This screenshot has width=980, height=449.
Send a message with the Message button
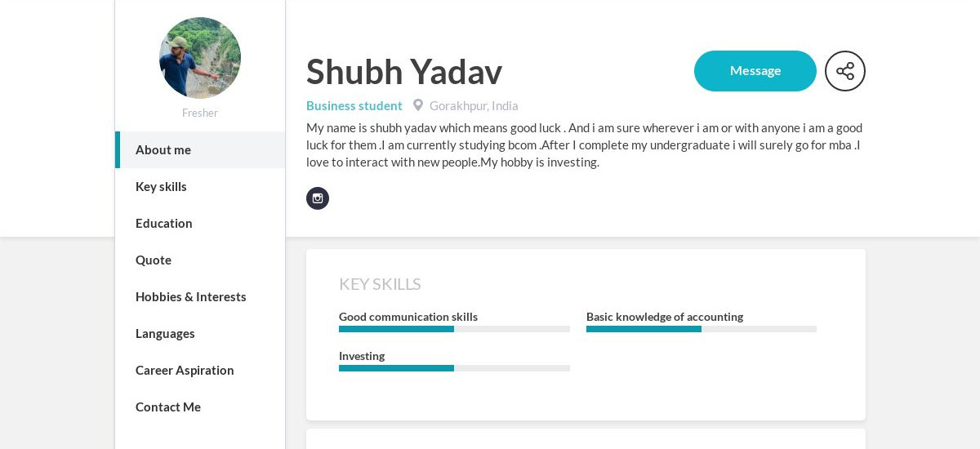(755, 71)
